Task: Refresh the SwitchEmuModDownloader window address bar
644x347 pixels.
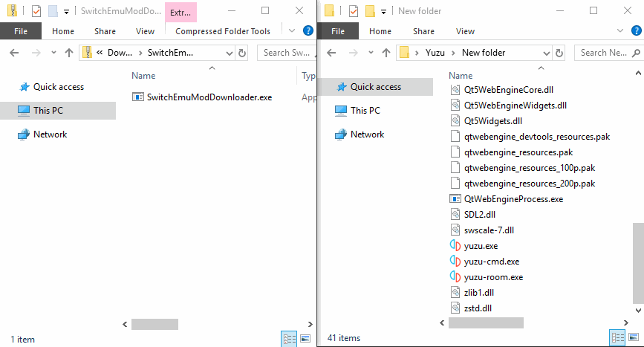Action: pos(242,53)
